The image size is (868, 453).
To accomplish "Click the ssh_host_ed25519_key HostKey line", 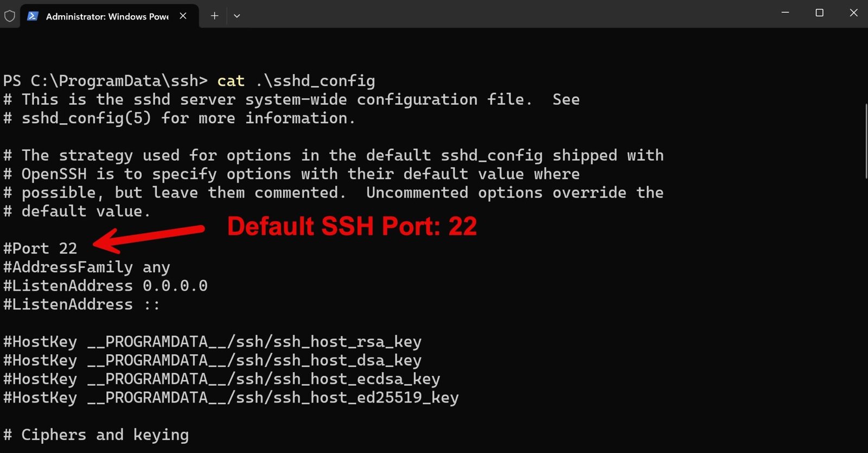I will pos(230,397).
